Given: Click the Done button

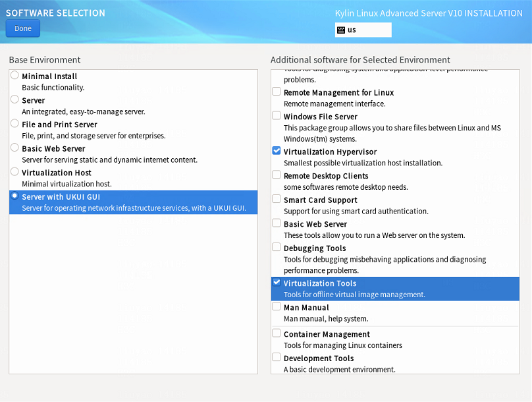Looking at the screenshot, I should pos(23,28).
